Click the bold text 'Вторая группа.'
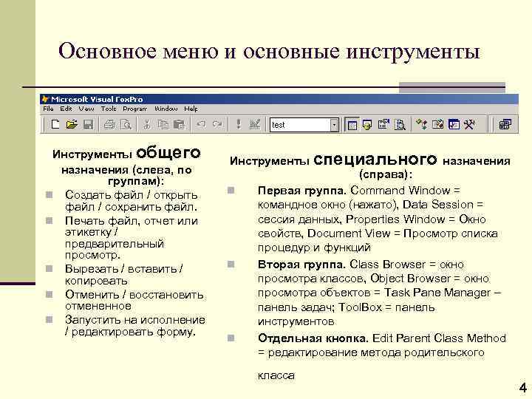Image resolution: width=532 pixels, height=399 pixels. 301,265
